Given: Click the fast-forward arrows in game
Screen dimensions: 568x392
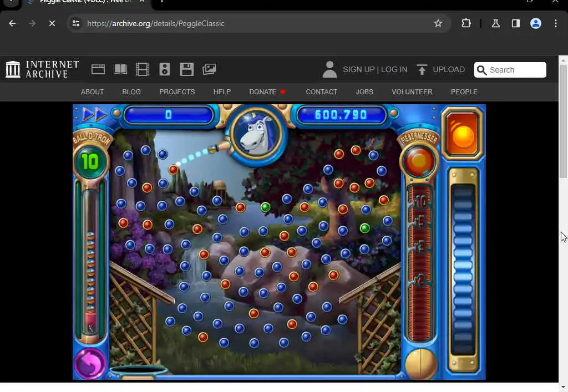Looking at the screenshot, I should (x=94, y=115).
